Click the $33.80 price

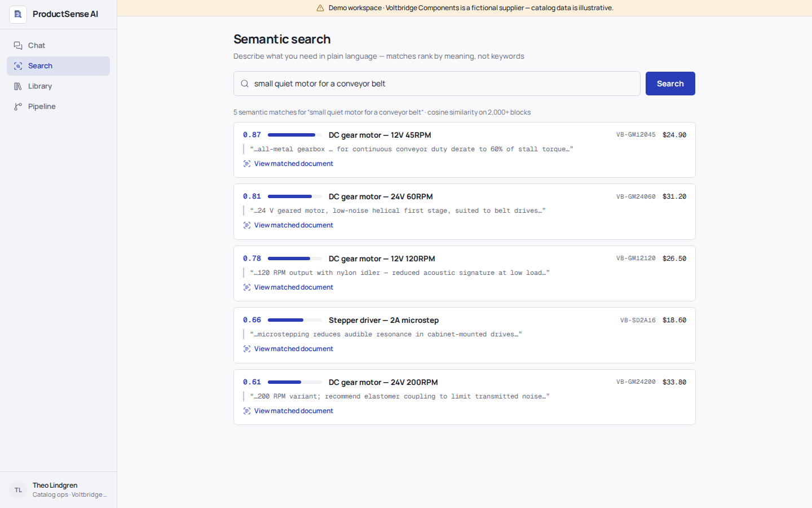[674, 382]
